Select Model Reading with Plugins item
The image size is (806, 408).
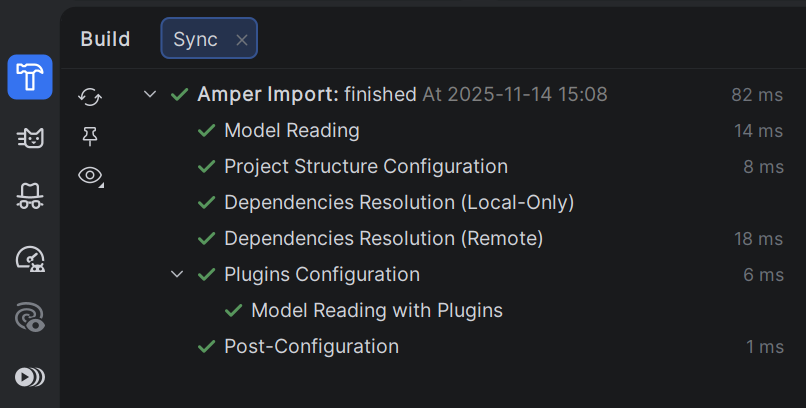(x=376, y=311)
